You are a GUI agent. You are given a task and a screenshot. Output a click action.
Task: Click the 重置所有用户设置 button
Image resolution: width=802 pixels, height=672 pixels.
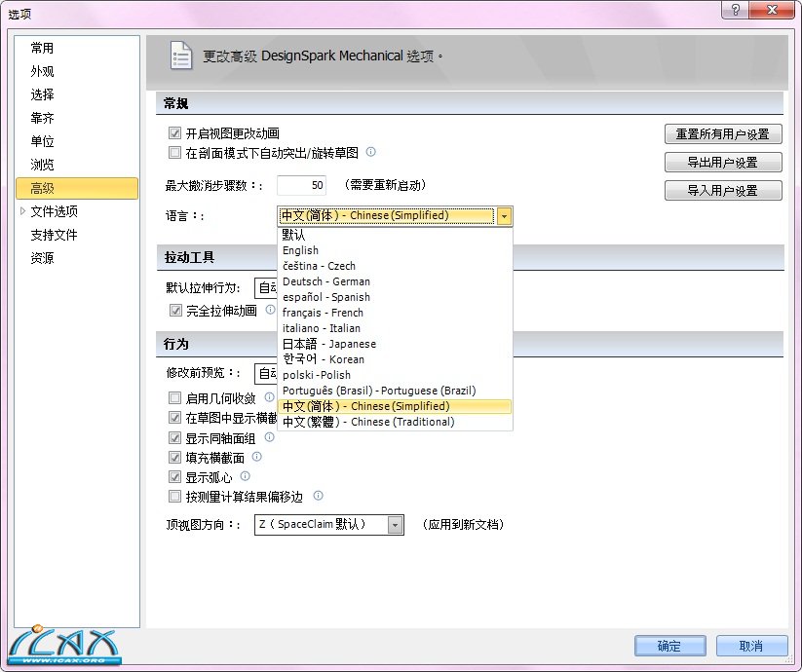point(723,134)
